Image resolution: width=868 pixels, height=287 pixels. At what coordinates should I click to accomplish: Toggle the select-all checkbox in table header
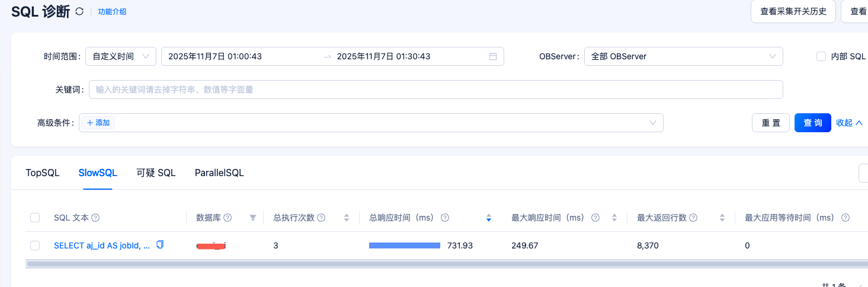click(35, 218)
